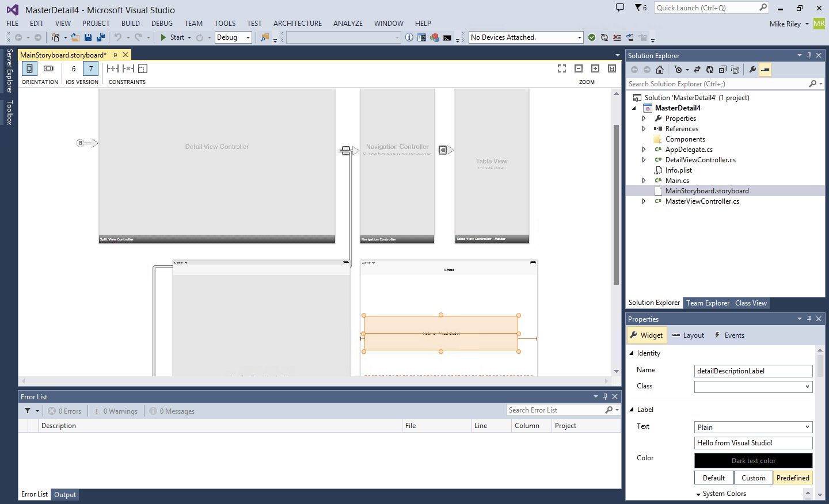Zoom out the storyboard designer
The height and width of the screenshot is (504, 829).
click(x=579, y=68)
